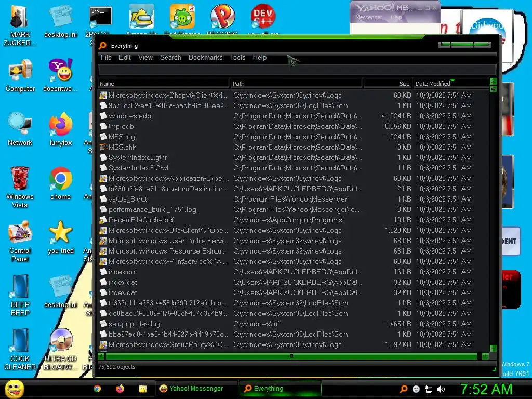Click the MSS.chk file icon
Image resolution: width=532 pixels, height=399 pixels.
coord(103,147)
